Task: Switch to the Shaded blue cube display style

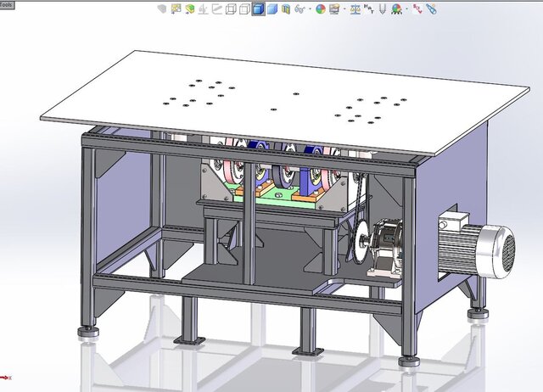Action: point(271,9)
